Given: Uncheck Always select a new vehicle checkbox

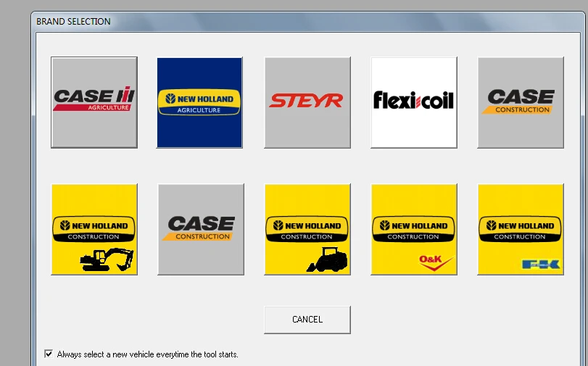Looking at the screenshot, I should click(49, 354).
